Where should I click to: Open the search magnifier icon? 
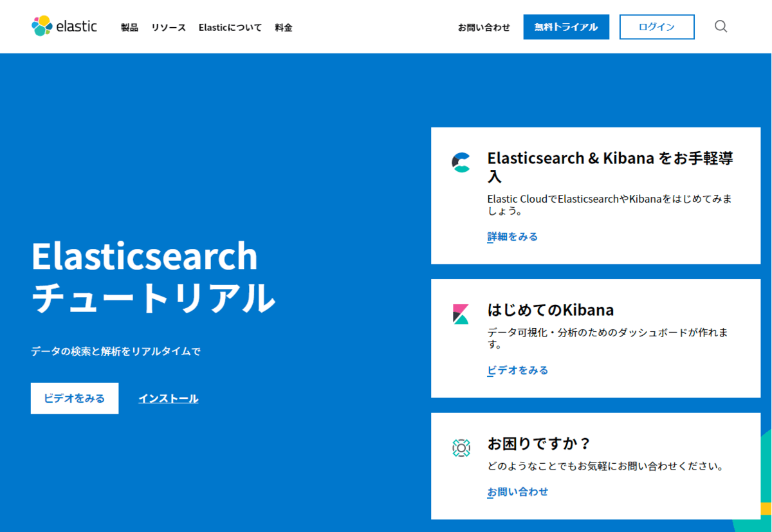(721, 26)
